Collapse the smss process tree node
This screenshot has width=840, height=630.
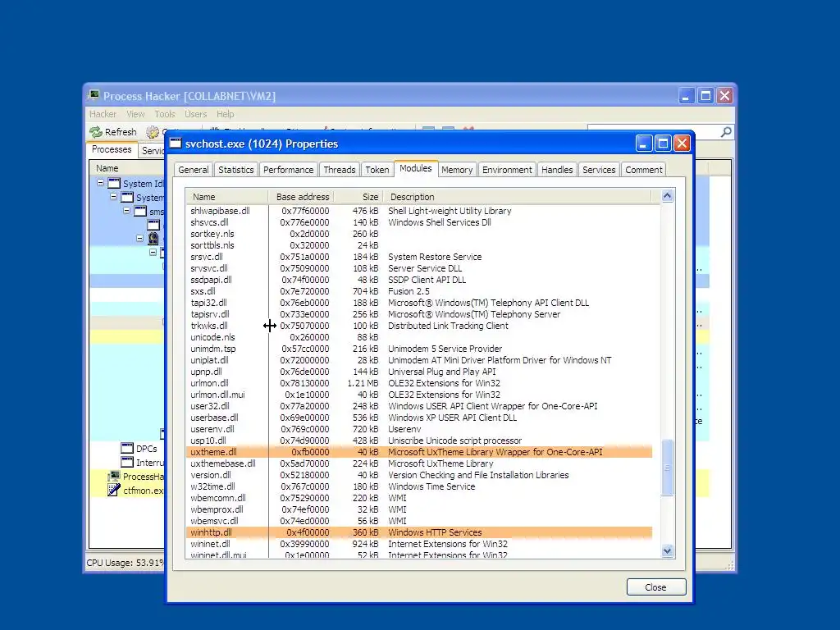click(126, 211)
